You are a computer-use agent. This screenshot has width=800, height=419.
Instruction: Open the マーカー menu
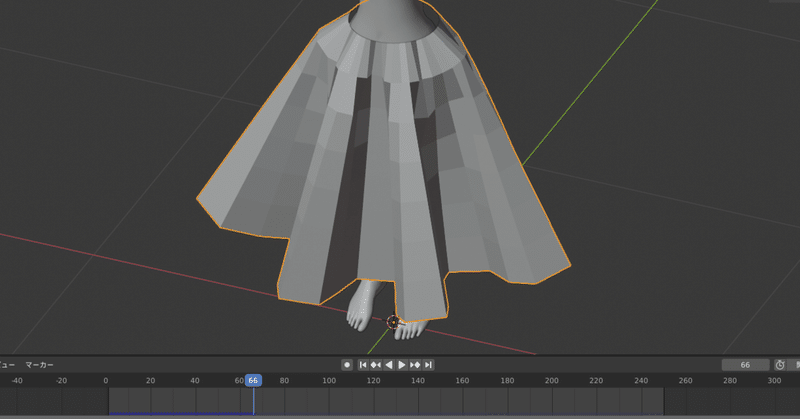39,365
